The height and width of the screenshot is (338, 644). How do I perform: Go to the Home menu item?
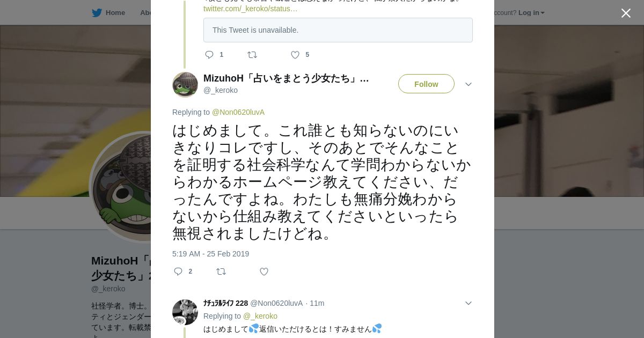[115, 13]
